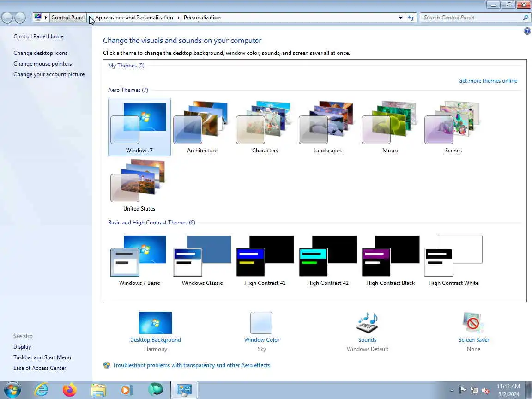Apply the Architecture theme
Screen dimensions: 532x399
(x=202, y=127)
